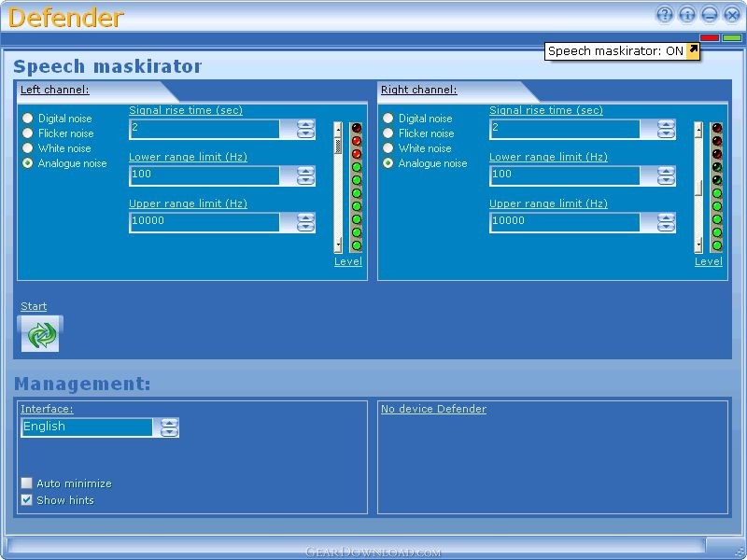This screenshot has height=560, width=747.
Task: Click Right channel Lower range limit label
Action: click(548, 157)
